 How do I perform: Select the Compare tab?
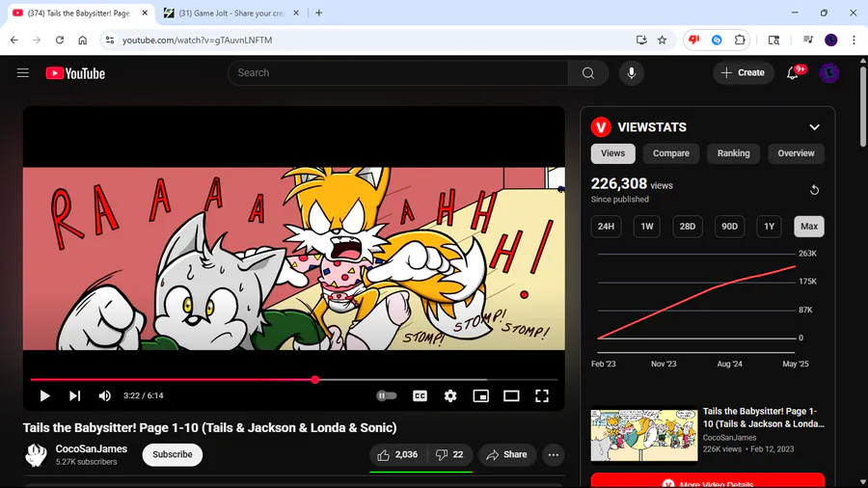pyautogui.click(x=671, y=153)
